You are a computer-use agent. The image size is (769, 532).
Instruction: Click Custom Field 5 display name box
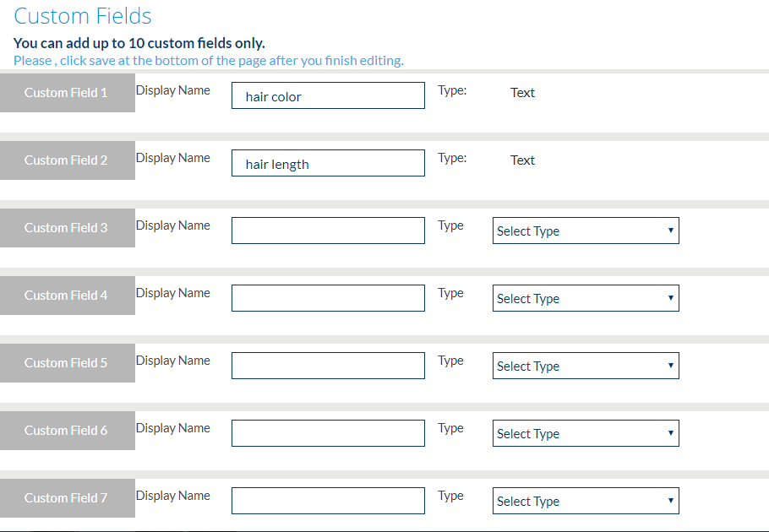click(328, 366)
